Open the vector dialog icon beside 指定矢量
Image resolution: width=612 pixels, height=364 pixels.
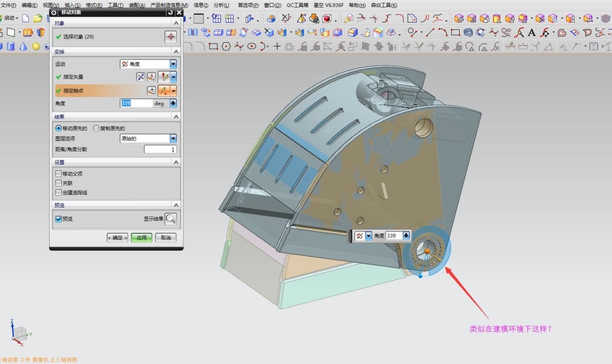(x=151, y=77)
